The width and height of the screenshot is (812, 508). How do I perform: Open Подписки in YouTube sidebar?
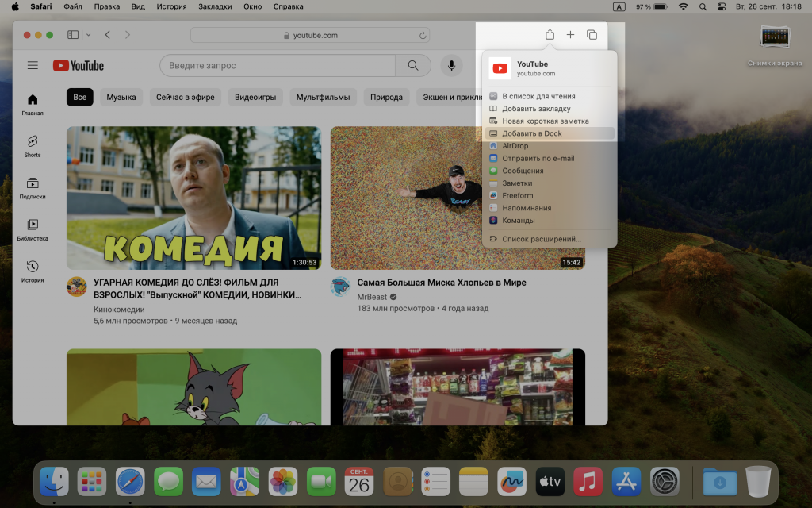pyautogui.click(x=33, y=187)
